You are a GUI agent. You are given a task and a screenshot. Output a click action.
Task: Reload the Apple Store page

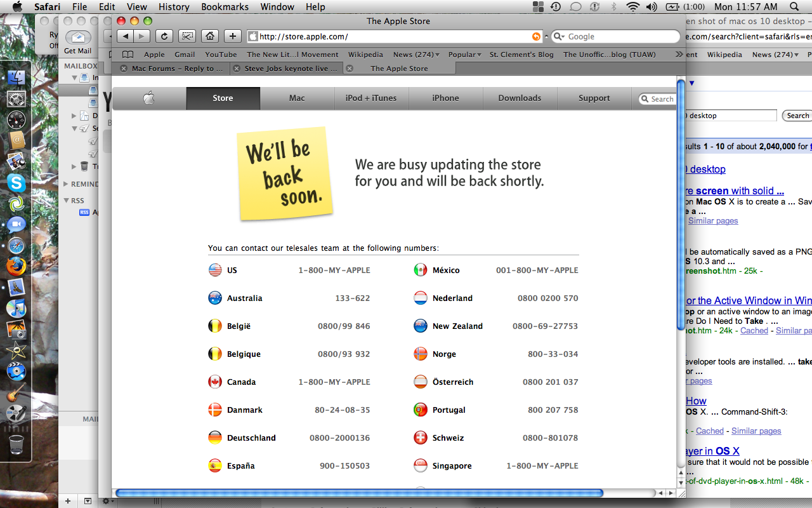164,36
